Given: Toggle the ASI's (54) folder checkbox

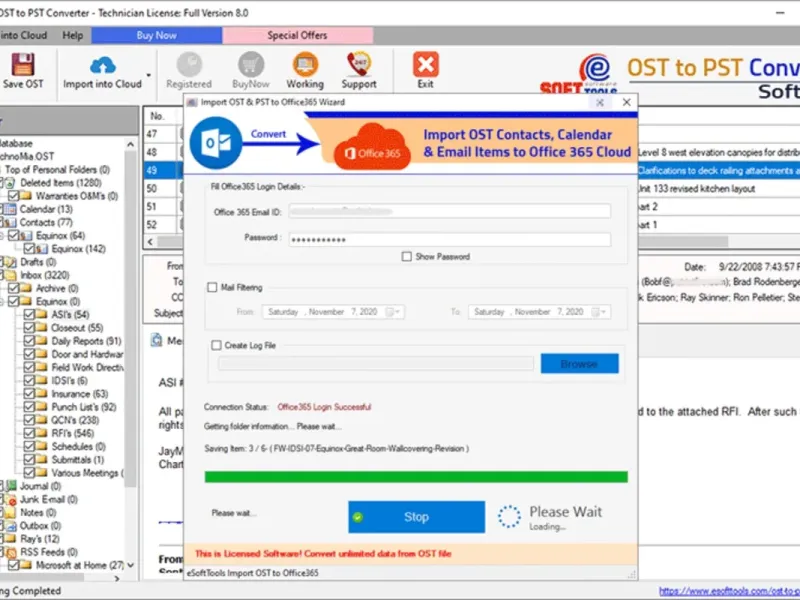Looking at the screenshot, I should (29, 315).
